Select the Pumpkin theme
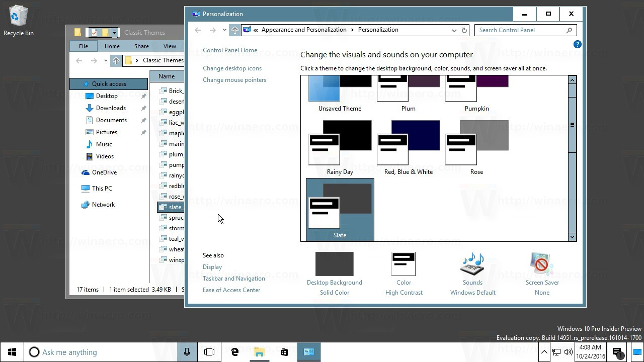 click(477, 94)
